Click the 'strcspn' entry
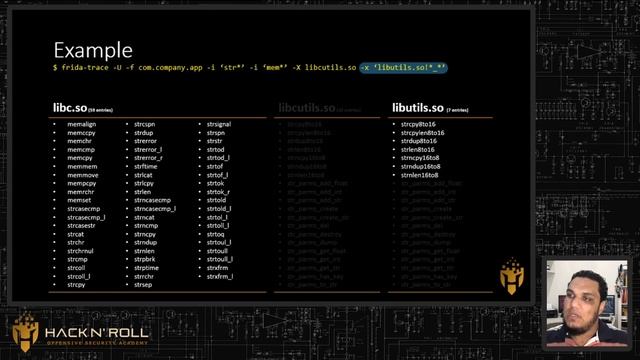The image size is (640, 360). tap(144, 124)
